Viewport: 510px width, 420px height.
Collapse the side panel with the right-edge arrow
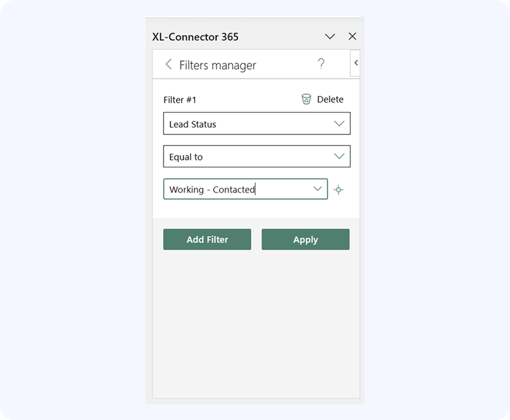356,63
